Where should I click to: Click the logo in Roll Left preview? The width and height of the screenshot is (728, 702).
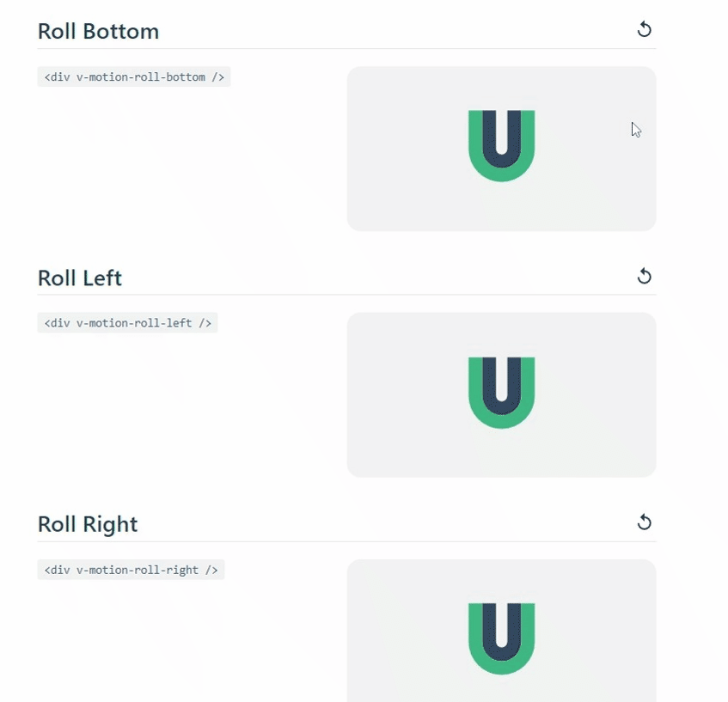pos(501,392)
